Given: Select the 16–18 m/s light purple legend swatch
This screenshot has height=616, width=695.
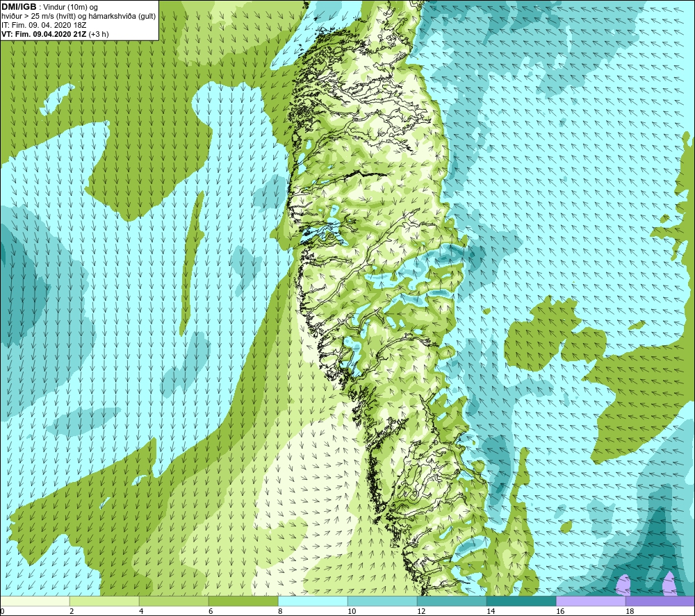Looking at the screenshot, I should [x=591, y=601].
